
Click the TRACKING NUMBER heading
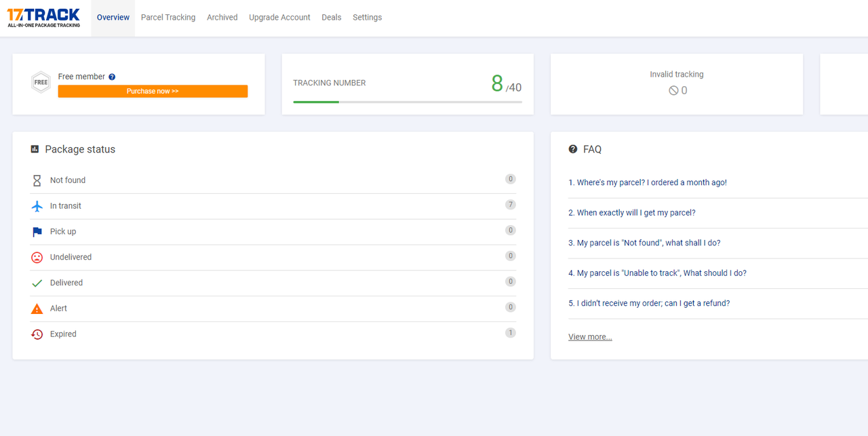pyautogui.click(x=330, y=83)
